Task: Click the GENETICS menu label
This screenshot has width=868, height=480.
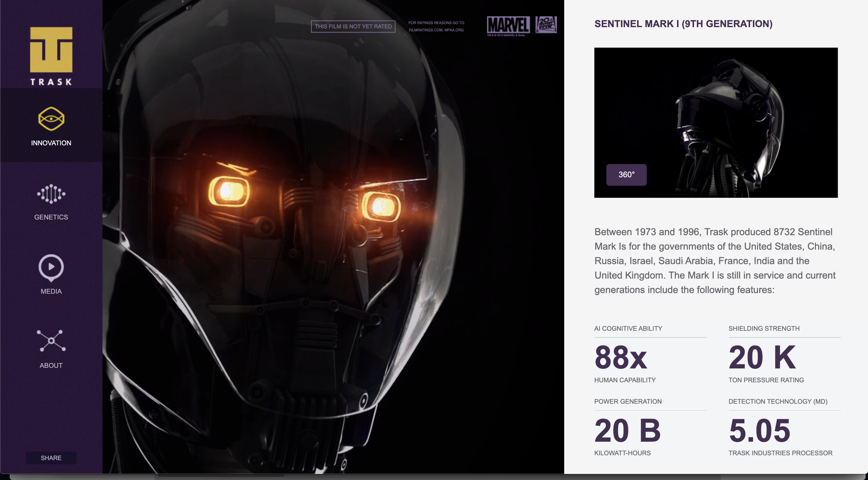Action: click(51, 217)
